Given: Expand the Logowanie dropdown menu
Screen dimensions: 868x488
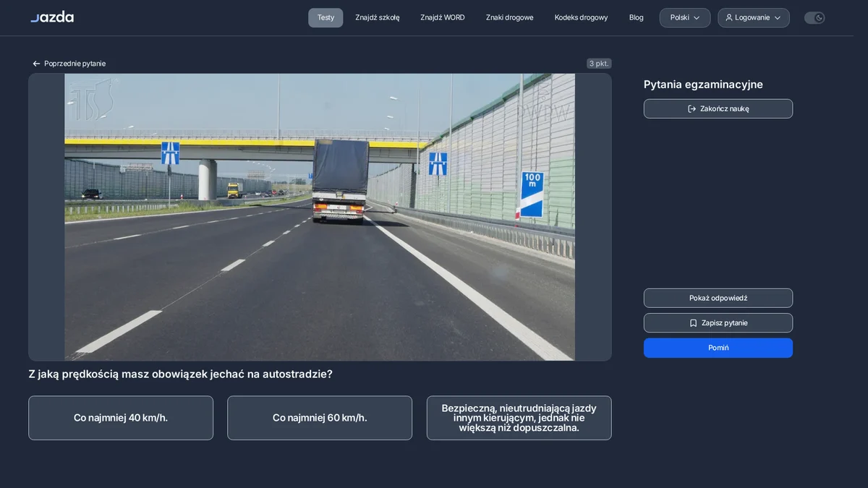Looking at the screenshot, I should [754, 17].
